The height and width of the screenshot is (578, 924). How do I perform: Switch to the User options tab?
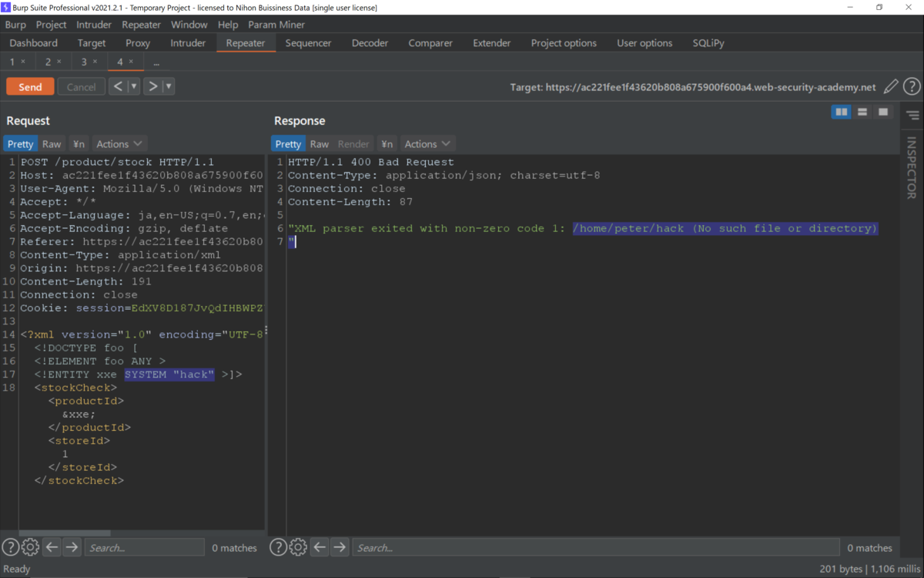tap(644, 43)
